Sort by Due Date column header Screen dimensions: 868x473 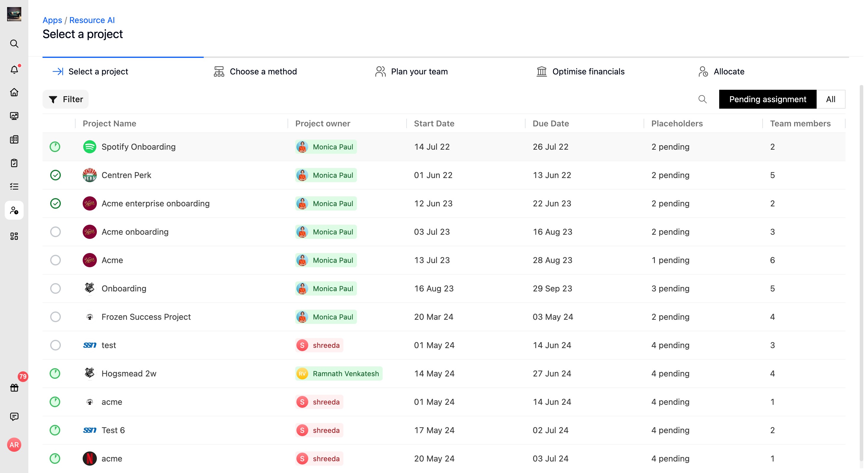click(551, 123)
